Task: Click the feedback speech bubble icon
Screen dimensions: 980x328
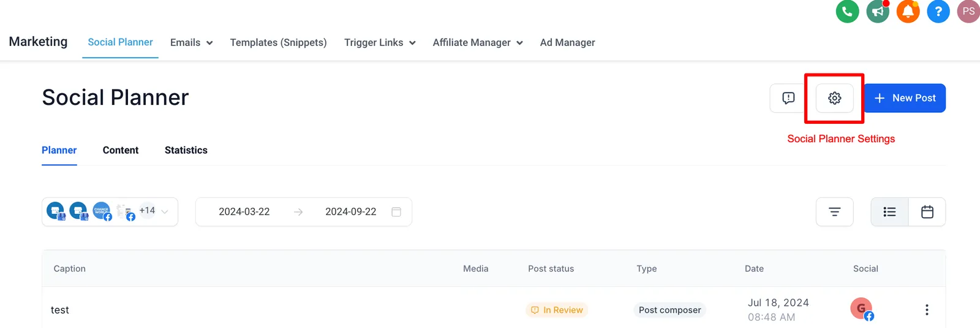Action: pyautogui.click(x=788, y=98)
